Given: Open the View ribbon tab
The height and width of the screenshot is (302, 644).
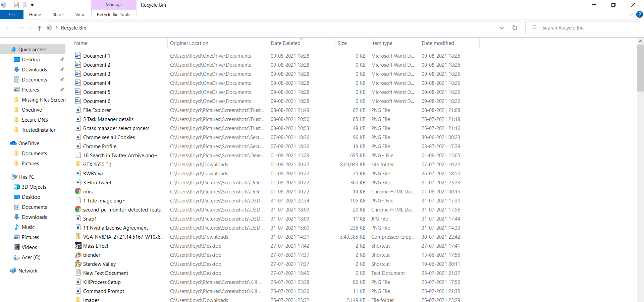Looking at the screenshot, I should pyautogui.click(x=80, y=14).
